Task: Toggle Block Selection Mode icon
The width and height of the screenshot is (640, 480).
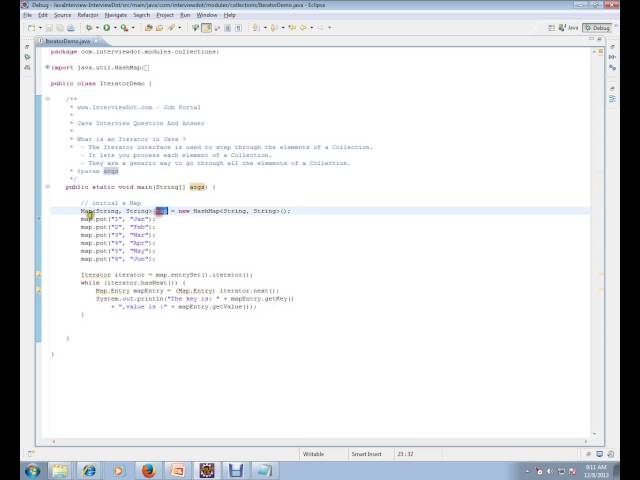Action: tap(228, 28)
